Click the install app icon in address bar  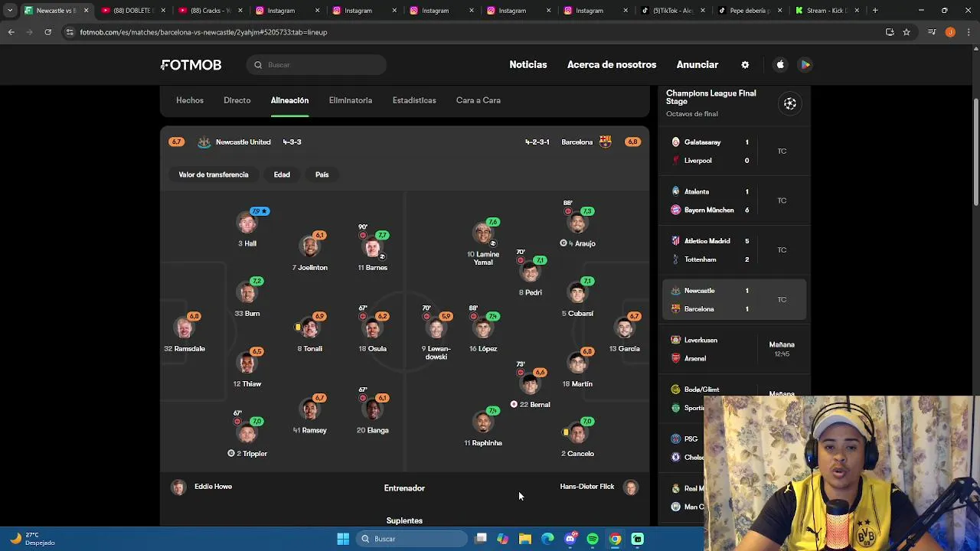(x=890, y=32)
